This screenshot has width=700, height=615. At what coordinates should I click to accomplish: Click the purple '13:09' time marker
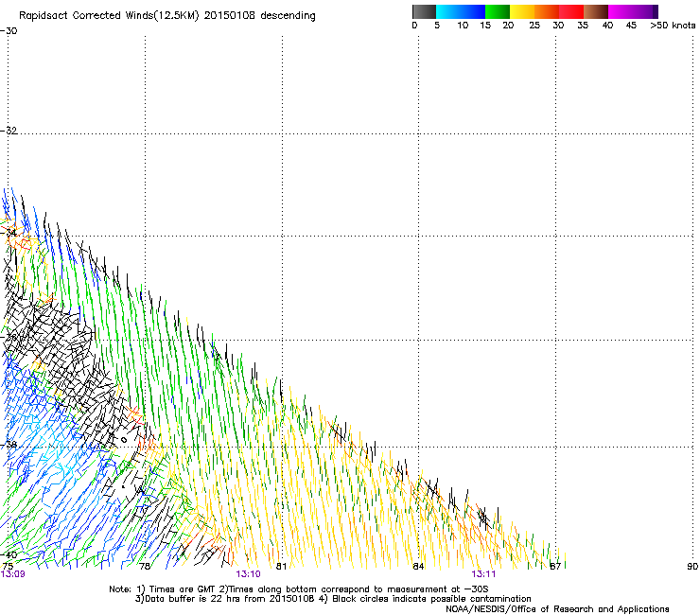click(x=13, y=574)
